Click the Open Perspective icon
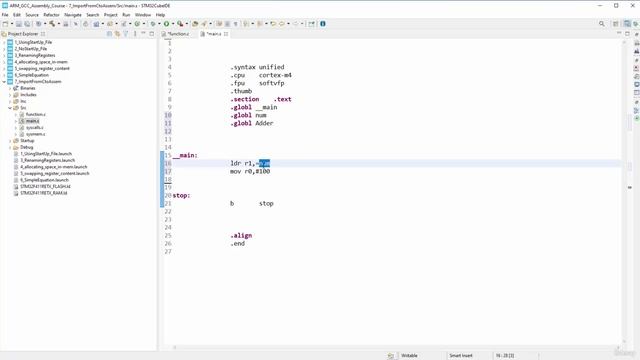 [x=616, y=24]
